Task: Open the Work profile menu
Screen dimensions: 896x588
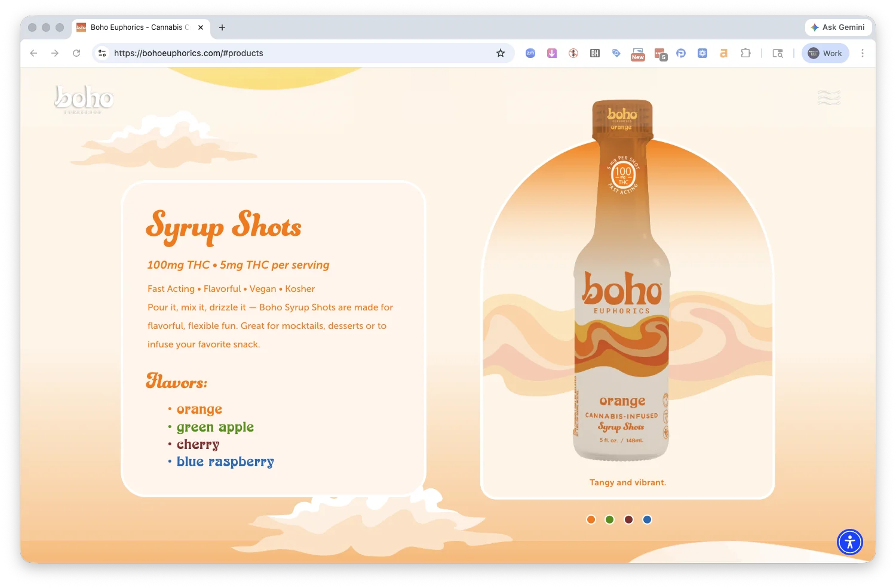Action: pos(825,53)
